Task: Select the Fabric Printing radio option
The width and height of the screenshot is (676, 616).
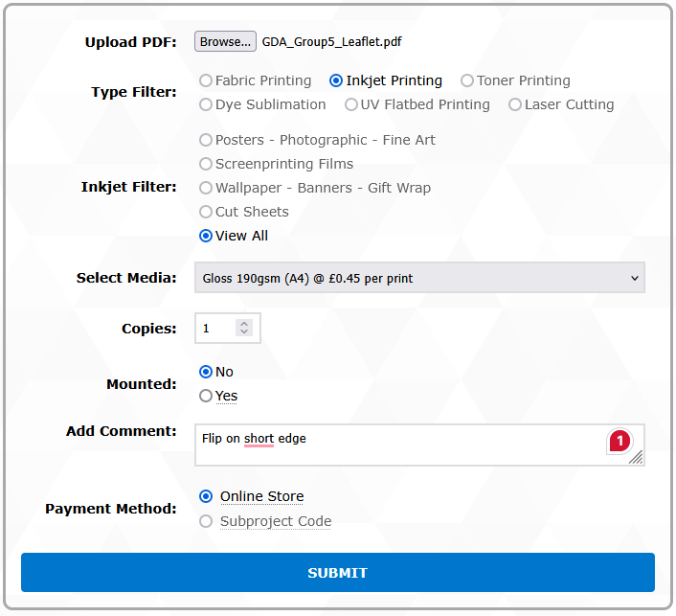Action: pos(206,81)
